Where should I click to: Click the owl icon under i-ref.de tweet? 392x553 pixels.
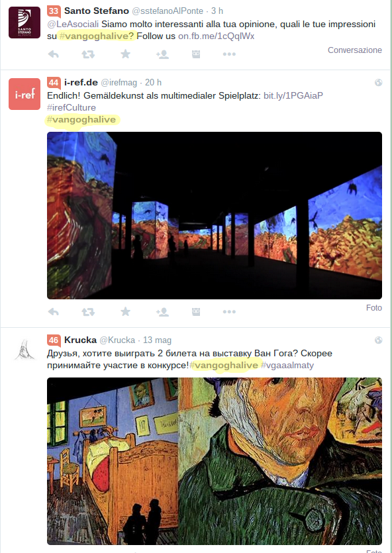tap(196, 312)
